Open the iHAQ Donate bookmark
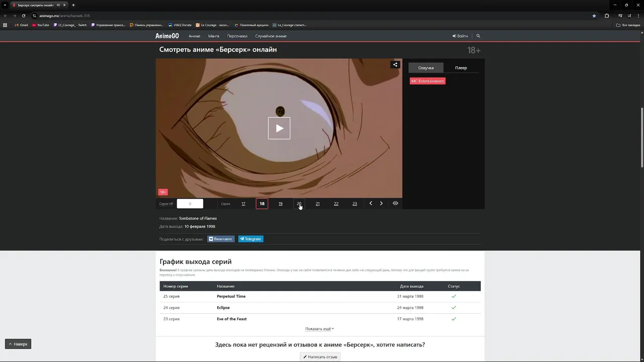The height and width of the screenshot is (362, 644). (180, 25)
